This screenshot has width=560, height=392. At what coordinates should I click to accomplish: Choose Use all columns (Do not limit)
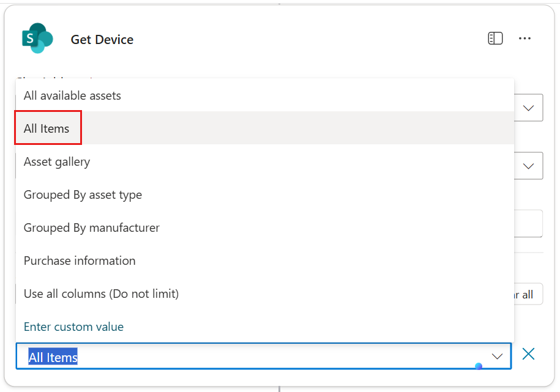[101, 293]
